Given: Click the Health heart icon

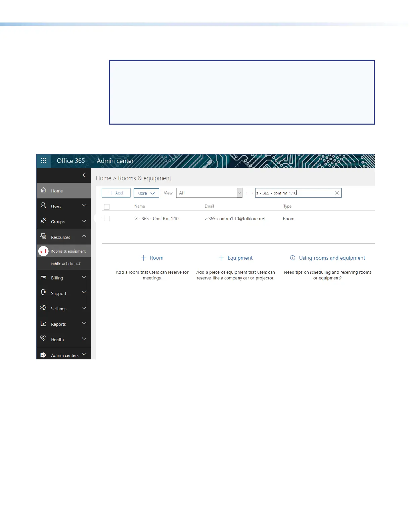Looking at the screenshot, I should pos(43,338).
